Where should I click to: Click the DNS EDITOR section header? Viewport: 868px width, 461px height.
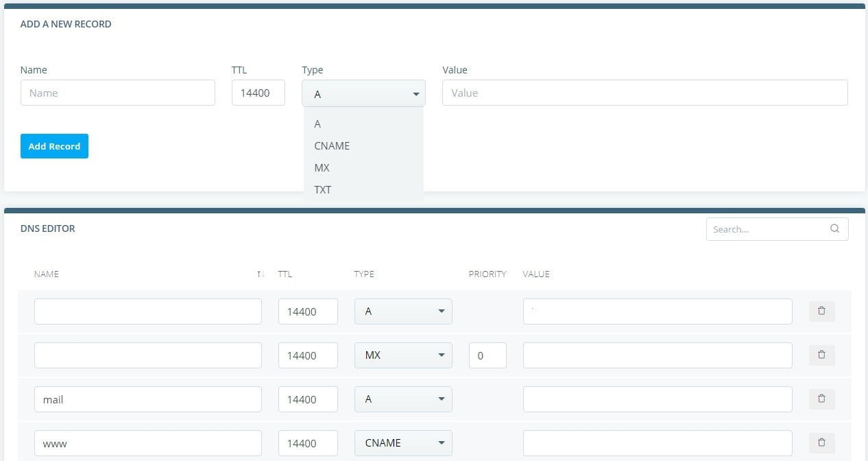[48, 228]
